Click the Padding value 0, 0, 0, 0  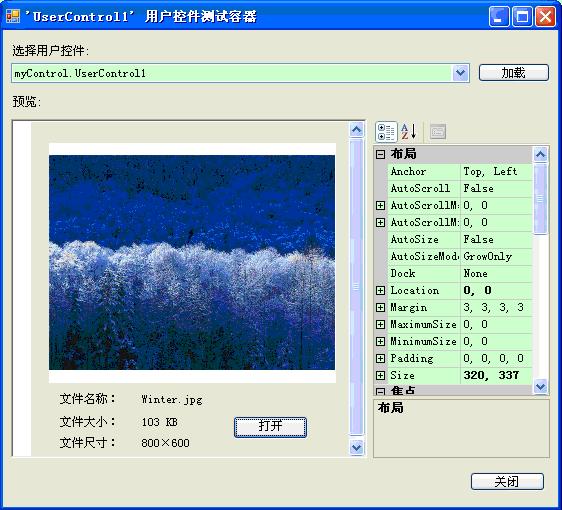[x=494, y=358]
